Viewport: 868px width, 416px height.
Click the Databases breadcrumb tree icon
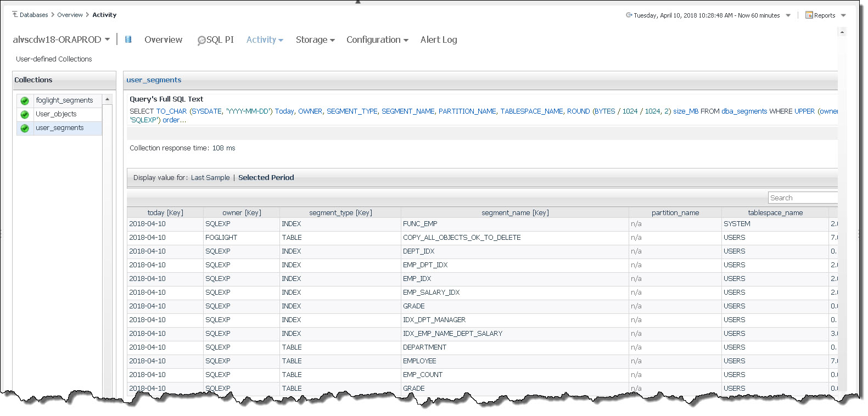tap(15, 15)
